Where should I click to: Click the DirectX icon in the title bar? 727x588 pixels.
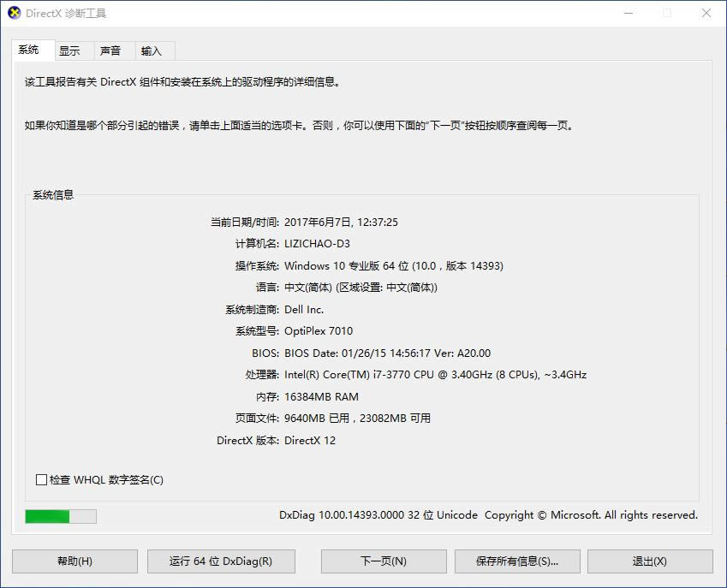(x=14, y=14)
